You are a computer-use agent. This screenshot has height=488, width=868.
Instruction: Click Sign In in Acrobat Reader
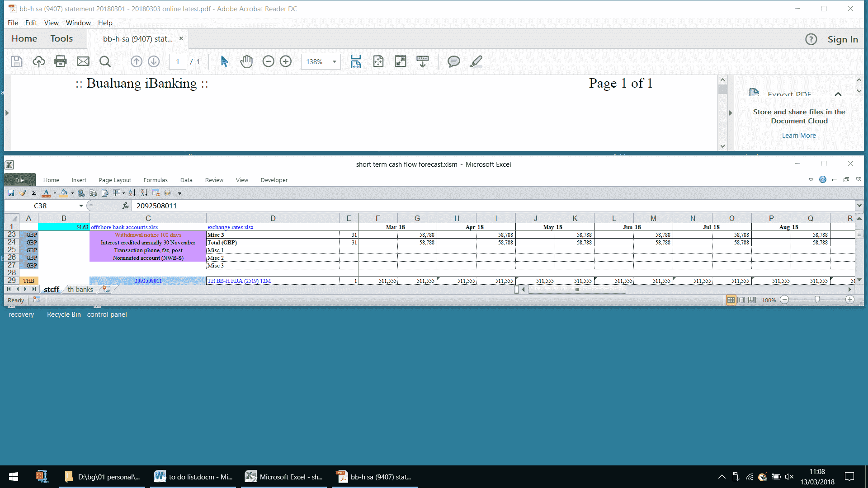(843, 39)
